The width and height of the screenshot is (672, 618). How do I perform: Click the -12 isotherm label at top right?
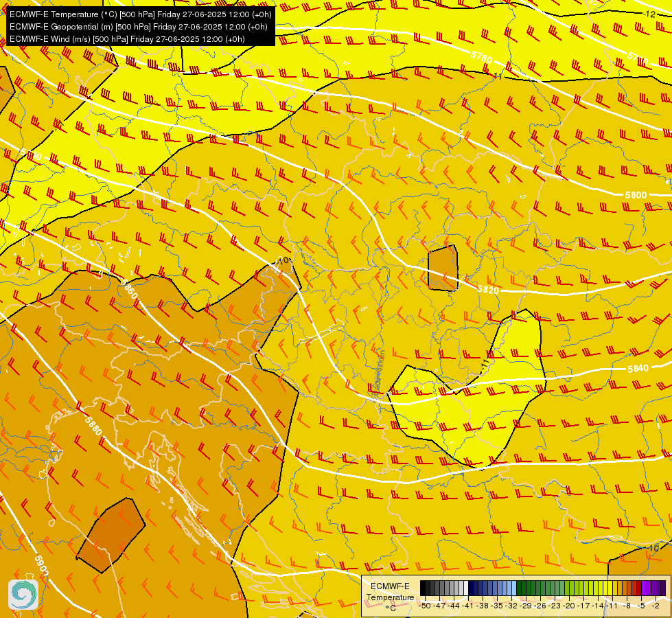click(649, 14)
